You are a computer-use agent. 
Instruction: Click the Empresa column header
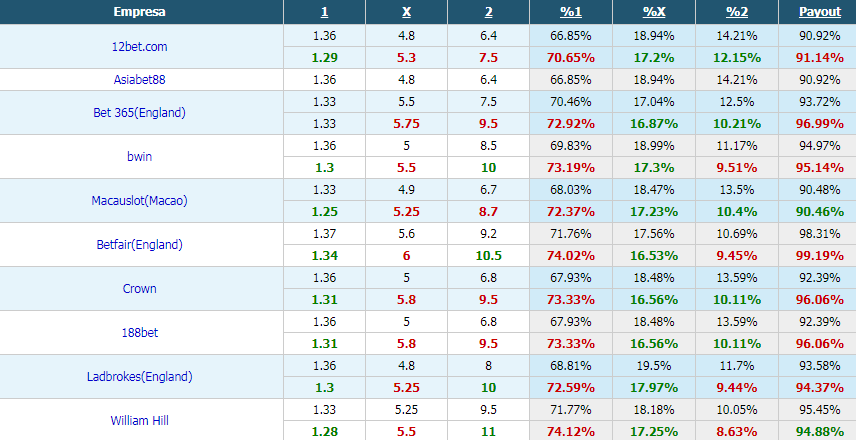click(x=139, y=12)
